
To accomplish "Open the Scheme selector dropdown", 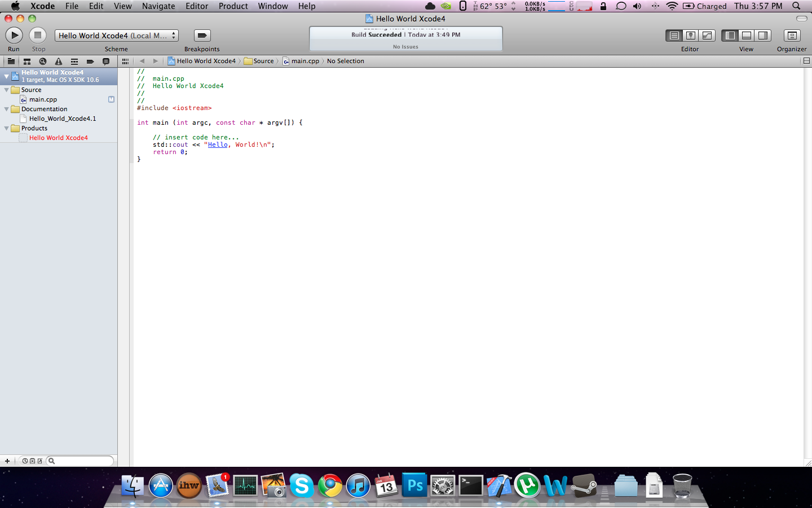I will tap(117, 36).
